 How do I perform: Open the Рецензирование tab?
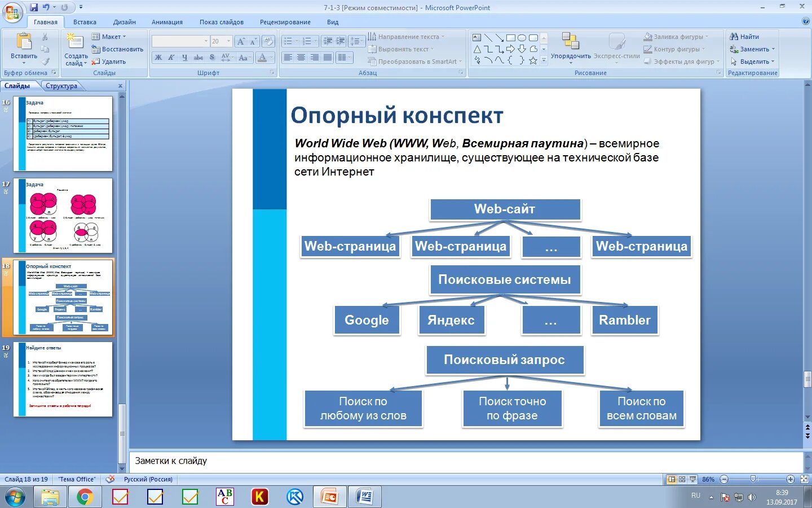(x=285, y=22)
